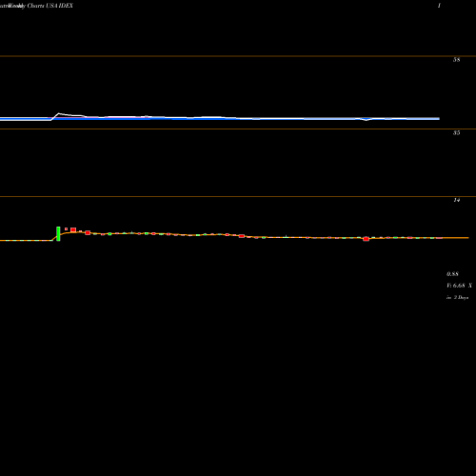Click the tall green candlestick bar
Viewport: 476px width, 476px height.
click(x=58, y=233)
